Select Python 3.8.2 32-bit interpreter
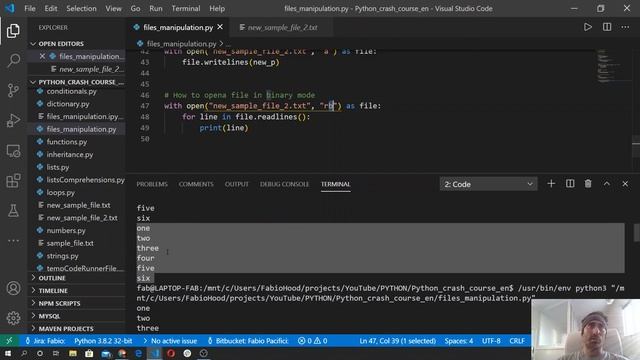640x360 pixels. pyautogui.click(x=103, y=340)
